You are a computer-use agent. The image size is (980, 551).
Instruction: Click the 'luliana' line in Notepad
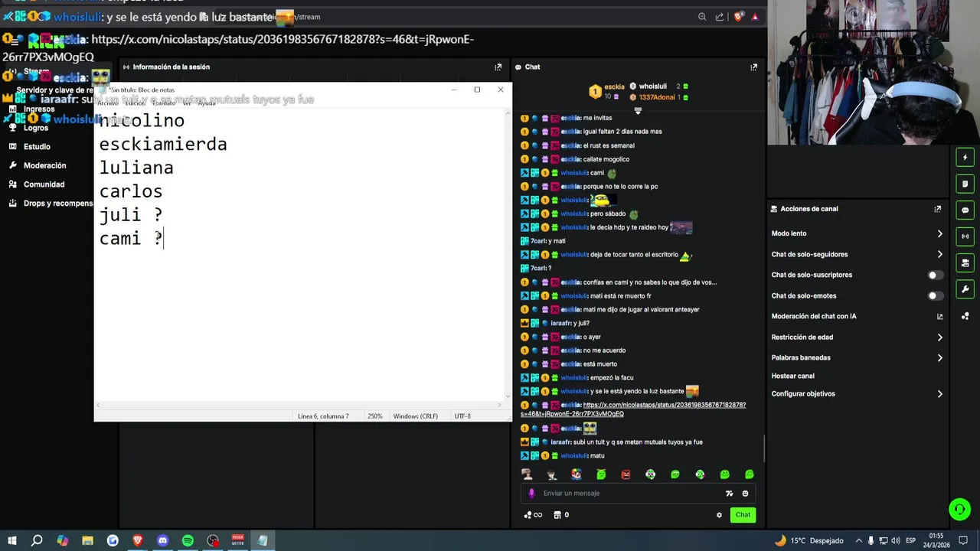point(136,168)
